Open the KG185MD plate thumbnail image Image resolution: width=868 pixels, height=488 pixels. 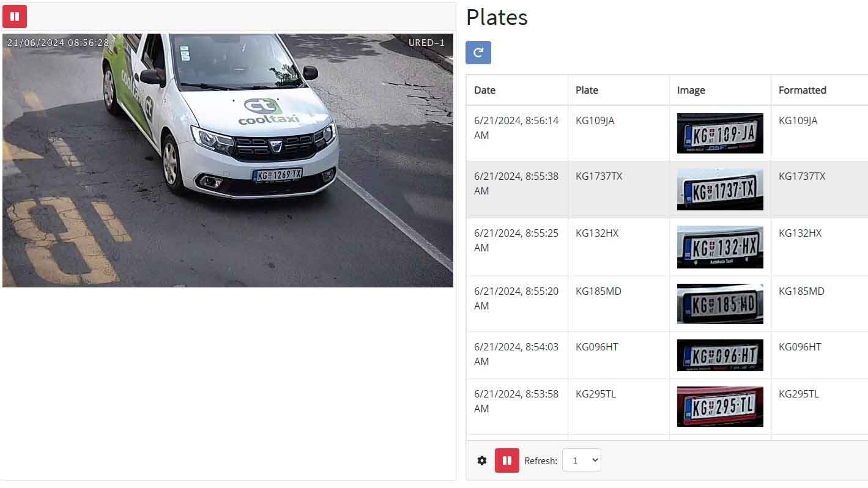(x=720, y=304)
